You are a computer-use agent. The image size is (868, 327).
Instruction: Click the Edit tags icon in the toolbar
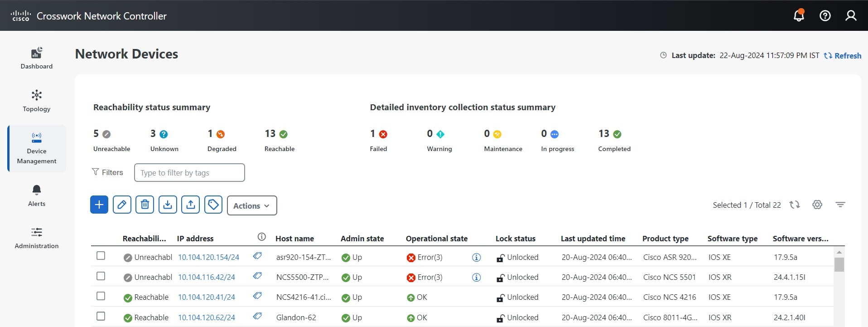click(213, 205)
